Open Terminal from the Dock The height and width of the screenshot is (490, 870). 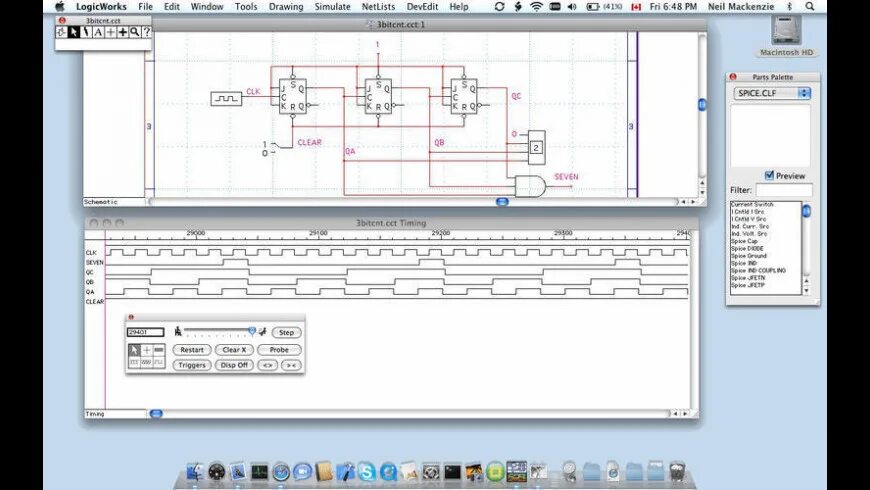tap(452, 472)
